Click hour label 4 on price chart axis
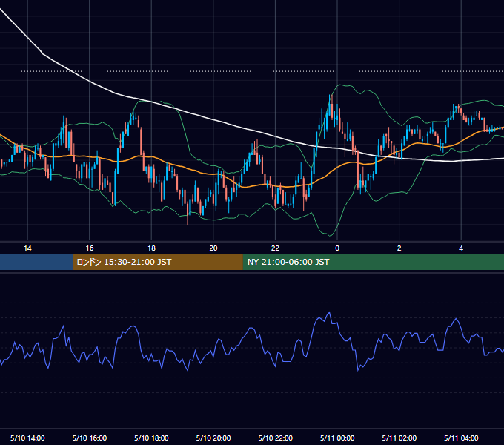Viewport: 504px width, 445px height. (461, 248)
